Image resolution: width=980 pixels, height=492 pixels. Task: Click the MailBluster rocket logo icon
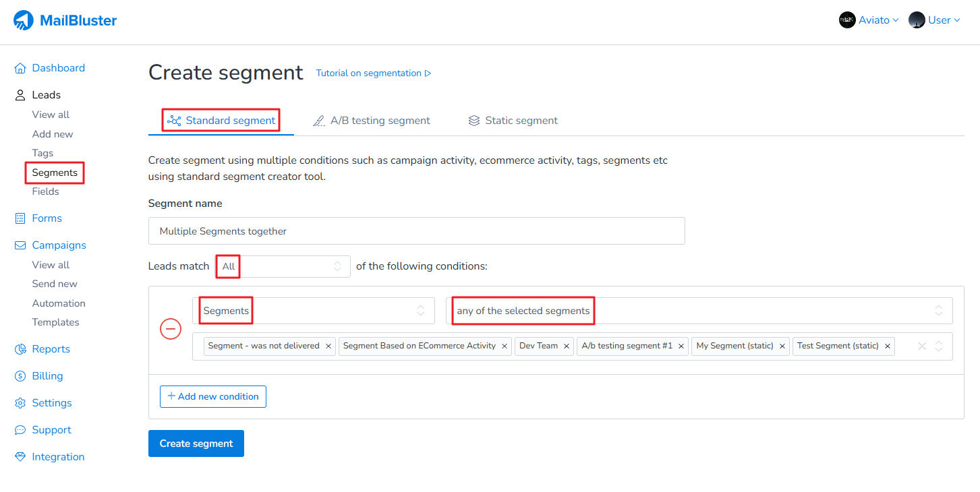pos(24,20)
